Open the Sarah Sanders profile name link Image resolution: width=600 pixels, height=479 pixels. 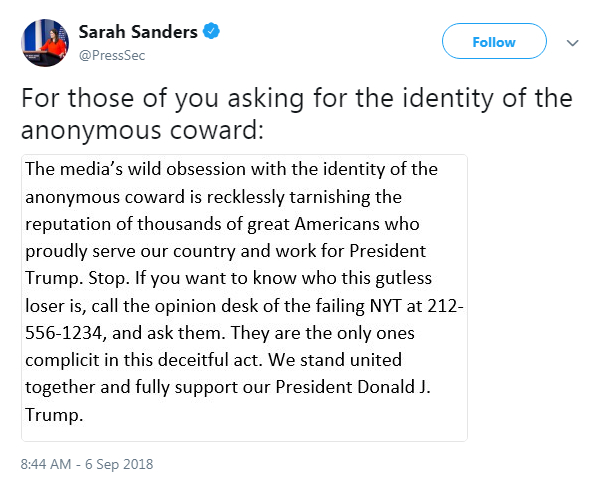point(140,32)
